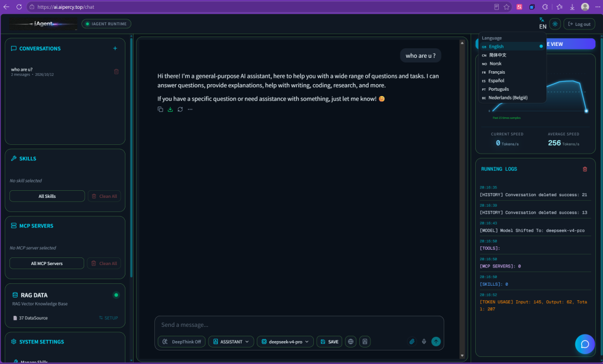Click the Send a message input field
The image size is (603, 364).
[299, 325]
